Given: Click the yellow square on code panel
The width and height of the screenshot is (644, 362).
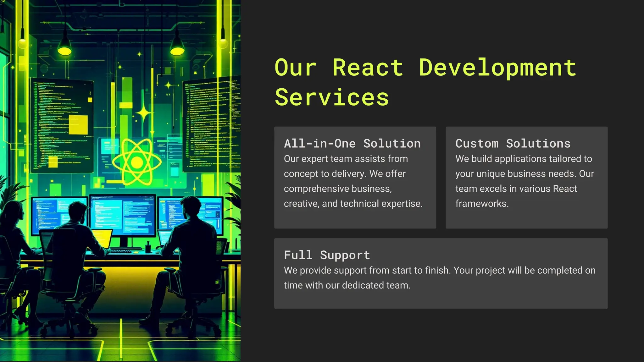Looking at the screenshot, I should point(78,125).
